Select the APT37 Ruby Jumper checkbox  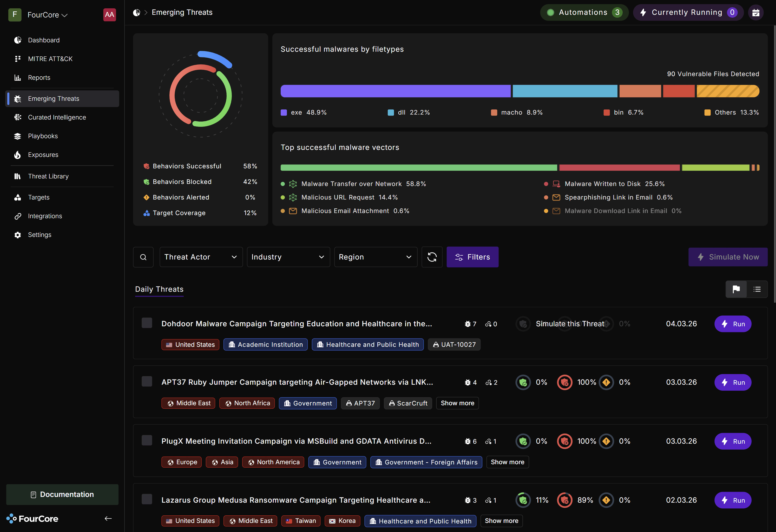click(x=147, y=382)
